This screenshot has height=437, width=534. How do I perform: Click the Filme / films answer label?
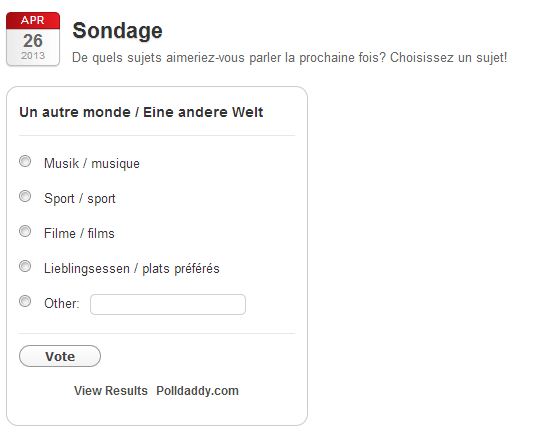(79, 234)
